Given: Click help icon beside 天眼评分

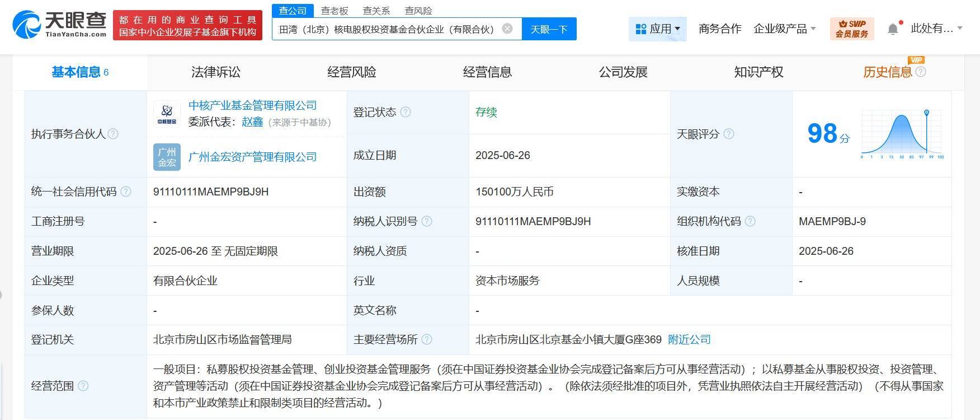Looking at the screenshot, I should 729,134.
